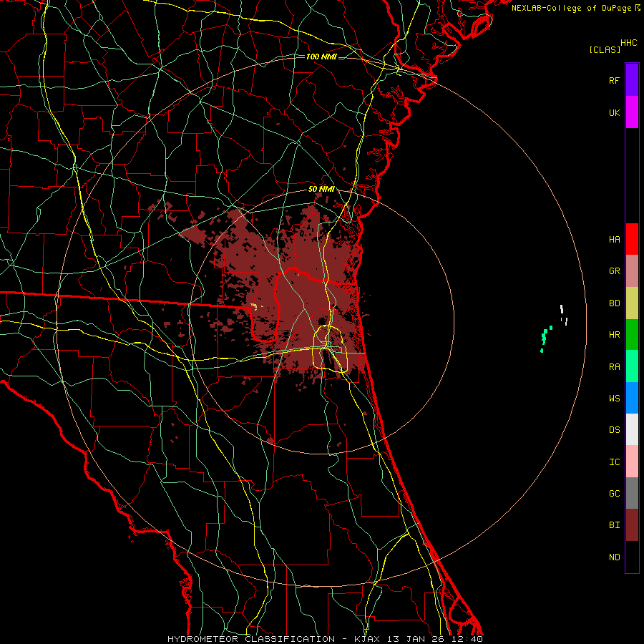The width and height of the screenshot is (644, 644).
Task: Click the "IC" legend label
Action: (x=614, y=462)
